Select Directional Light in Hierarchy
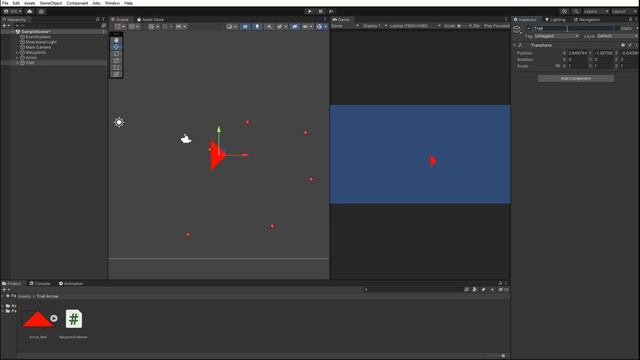This screenshot has height=360, width=640. 41,42
